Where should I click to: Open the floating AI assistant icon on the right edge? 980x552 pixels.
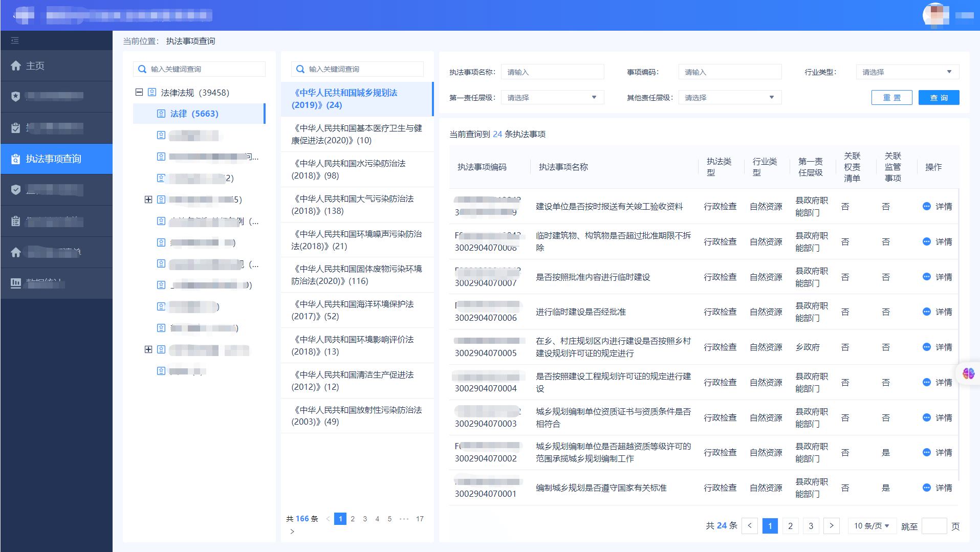tap(968, 374)
